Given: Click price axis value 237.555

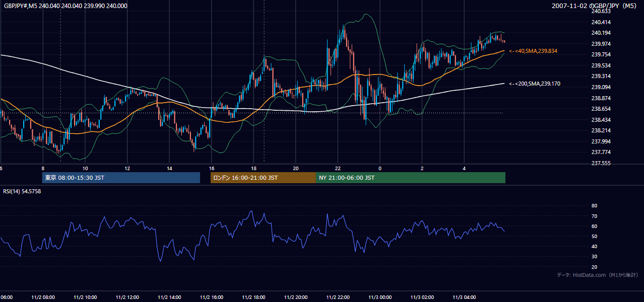Looking at the screenshot, I should (600, 163).
